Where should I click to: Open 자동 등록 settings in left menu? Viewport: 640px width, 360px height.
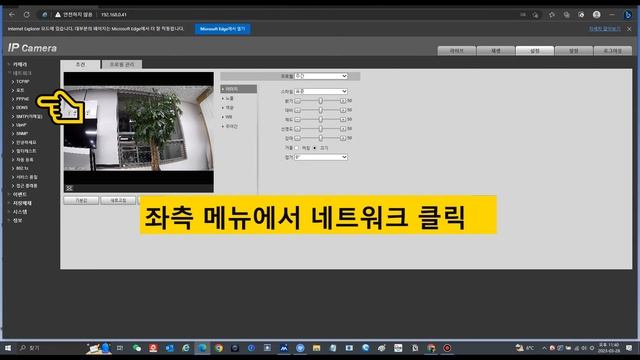25,160
